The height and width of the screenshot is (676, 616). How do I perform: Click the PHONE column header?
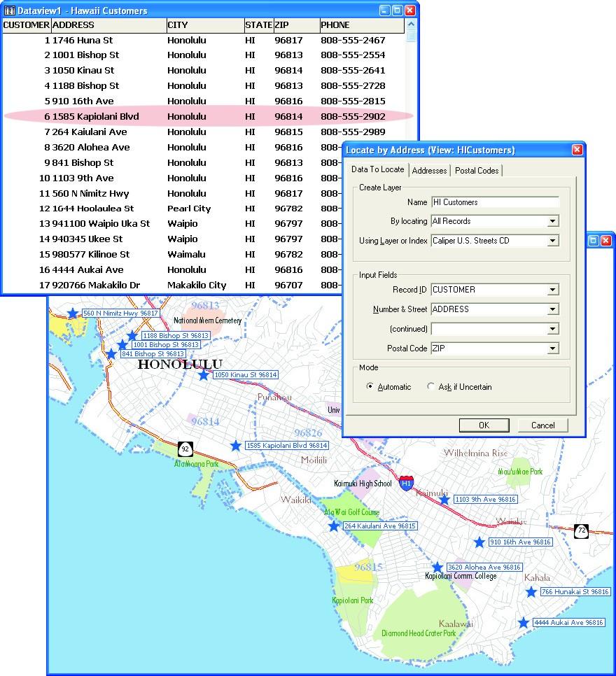(362, 25)
